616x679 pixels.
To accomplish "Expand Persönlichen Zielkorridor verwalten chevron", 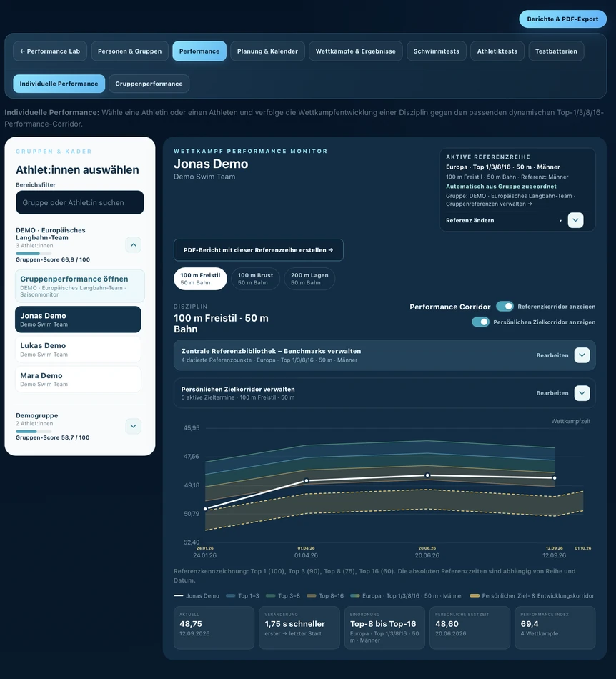I will tap(582, 393).
